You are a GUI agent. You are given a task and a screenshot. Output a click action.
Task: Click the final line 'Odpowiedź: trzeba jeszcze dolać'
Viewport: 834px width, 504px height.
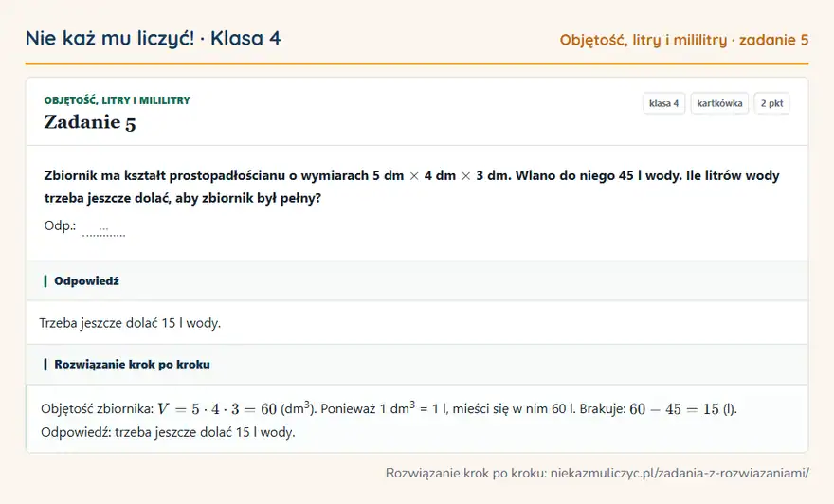coord(168,432)
